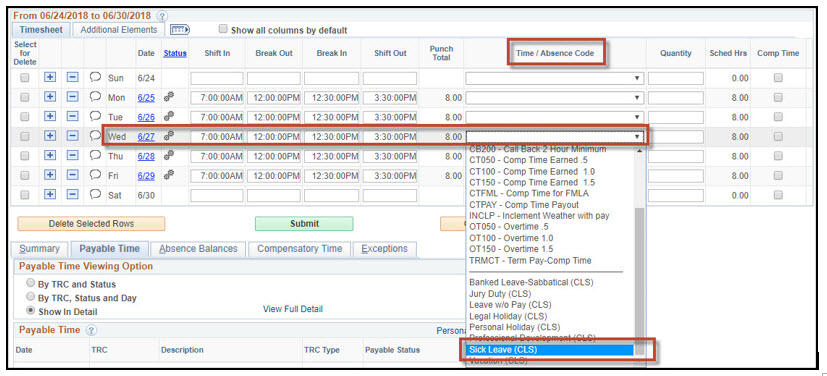Viewport: 827px width, 376px height.
Task: Open the comment bubble for Tuesday
Action: (95, 116)
